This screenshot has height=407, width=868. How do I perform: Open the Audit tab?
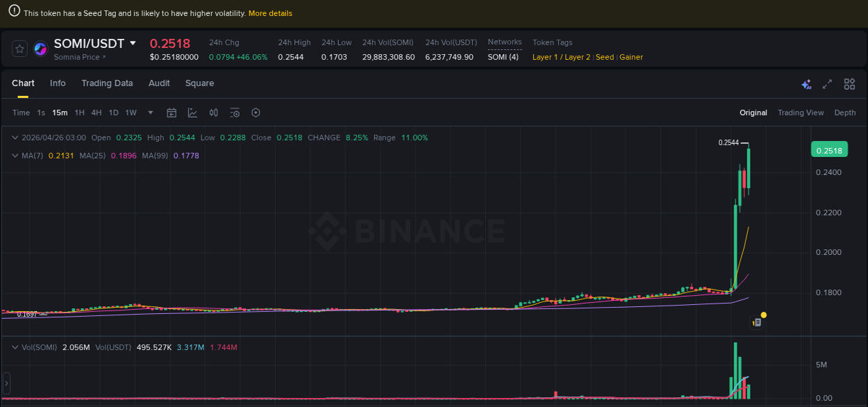pyautogui.click(x=159, y=83)
